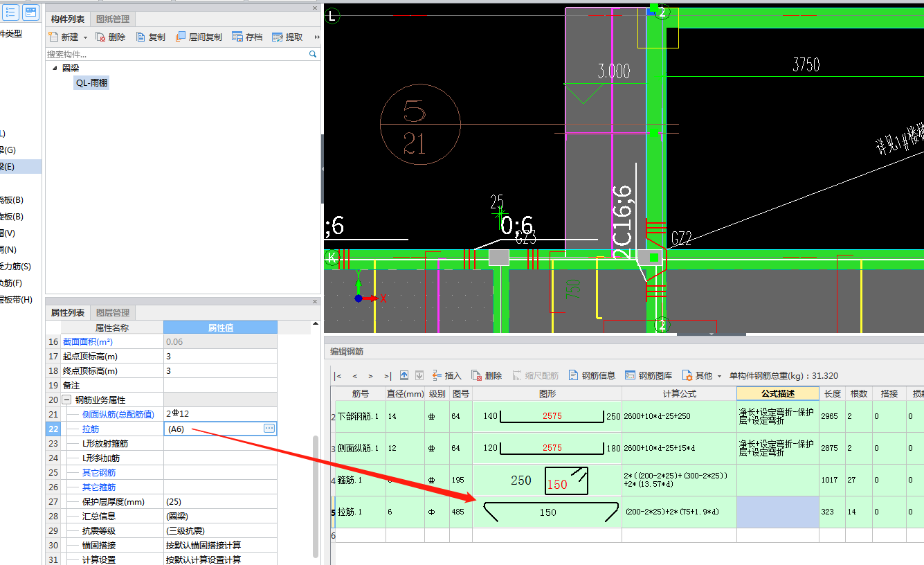Click the highlighted 公式描述 cell of 拉筋.1
Viewport: 924px width, 565px height.
(778, 512)
